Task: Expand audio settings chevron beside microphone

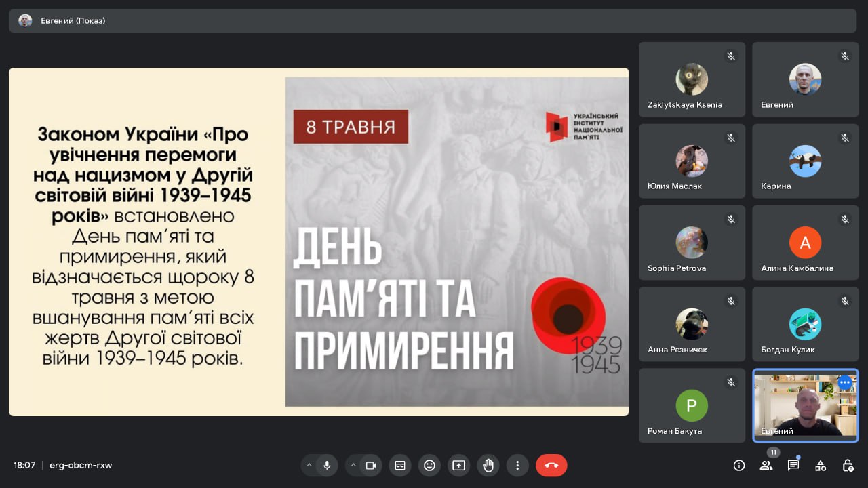Action: click(309, 466)
